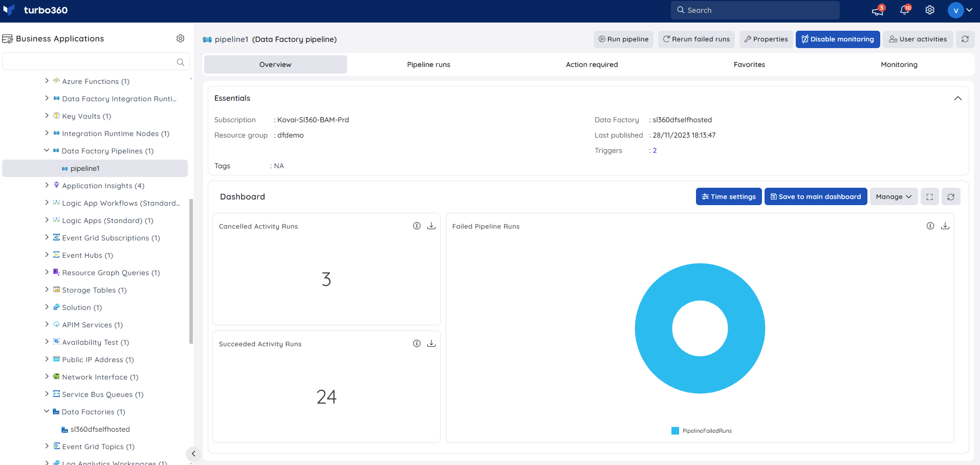
Task: Open the feedback/announcements icon in header
Action: [878, 10]
